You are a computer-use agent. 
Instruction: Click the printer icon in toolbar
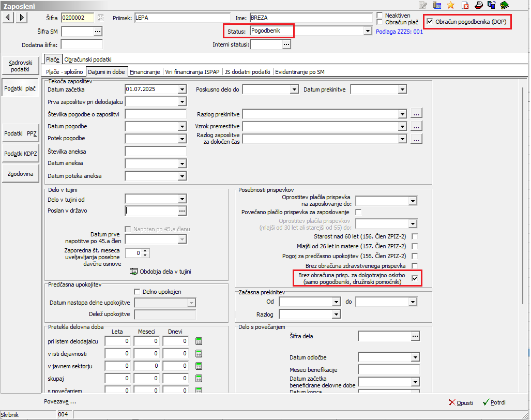coord(478,5)
